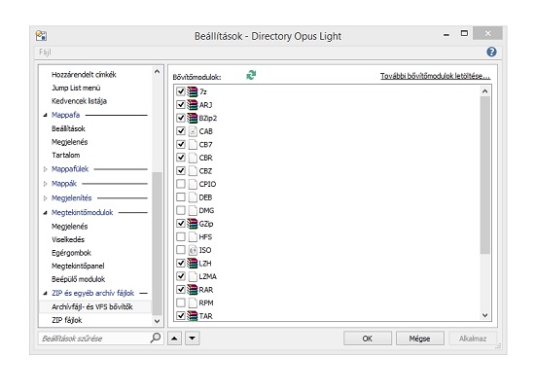The width and height of the screenshot is (535, 392).
Task: Select Beépülő modulok settings page
Action: [x=79, y=279]
